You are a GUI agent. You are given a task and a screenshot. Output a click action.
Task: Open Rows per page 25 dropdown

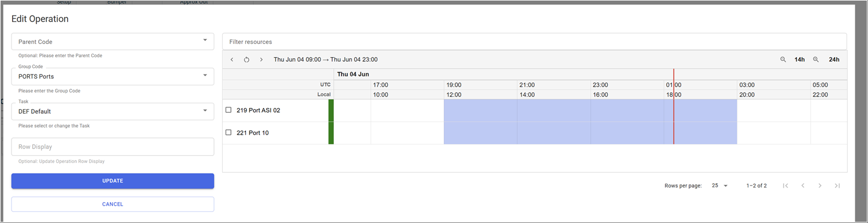click(720, 185)
